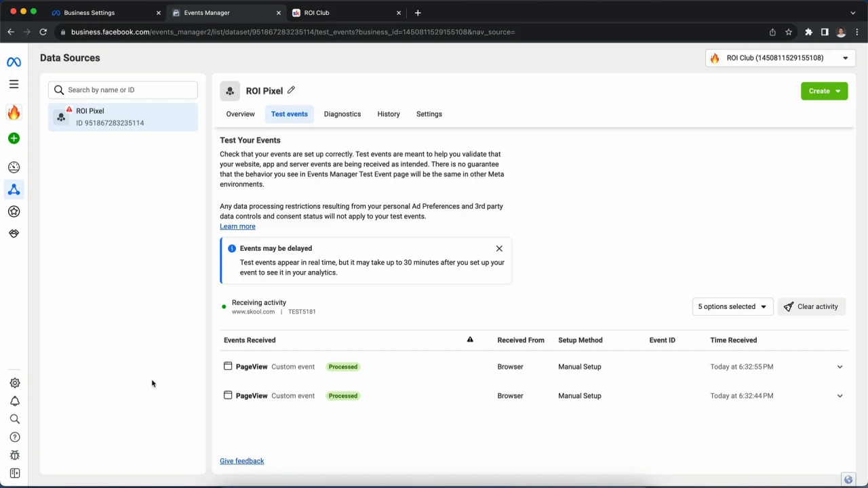Switch to the Diagnostics tab

[342, 114]
